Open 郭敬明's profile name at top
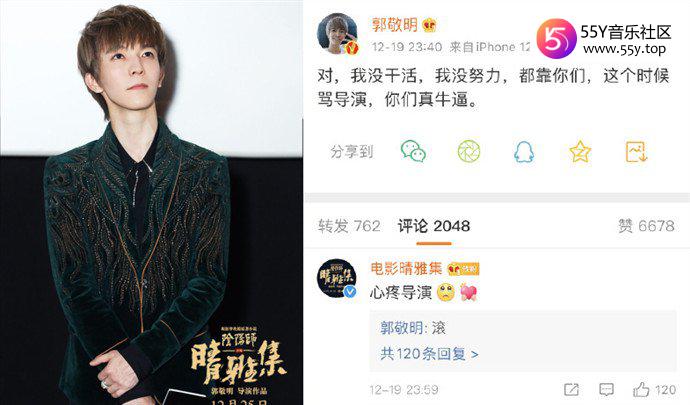Screen dimensions: 690x405 [394, 25]
